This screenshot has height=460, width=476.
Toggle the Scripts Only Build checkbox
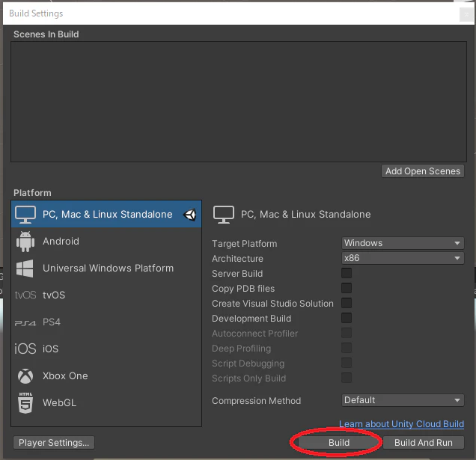point(347,378)
